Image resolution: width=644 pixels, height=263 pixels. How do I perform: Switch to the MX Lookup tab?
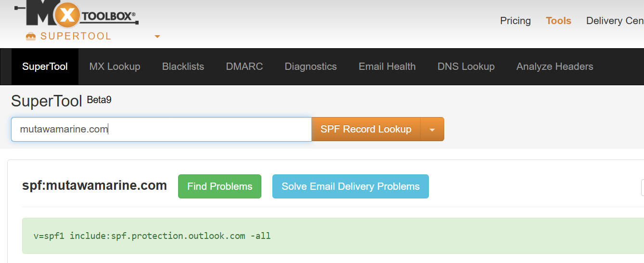click(x=115, y=66)
